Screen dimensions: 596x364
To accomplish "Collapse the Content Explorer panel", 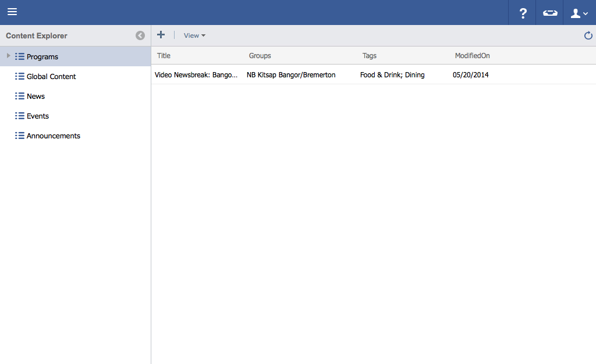I will click(x=140, y=35).
